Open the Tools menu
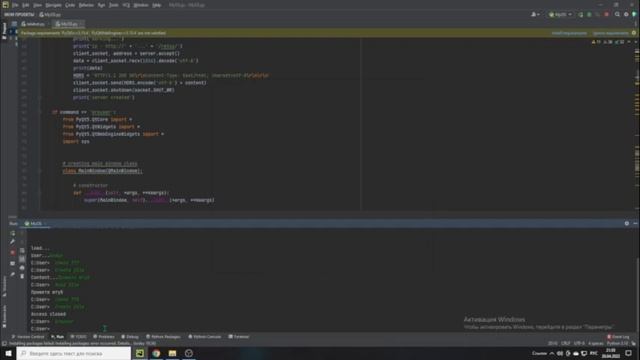This screenshot has width=640, height=360. pos(113,5)
